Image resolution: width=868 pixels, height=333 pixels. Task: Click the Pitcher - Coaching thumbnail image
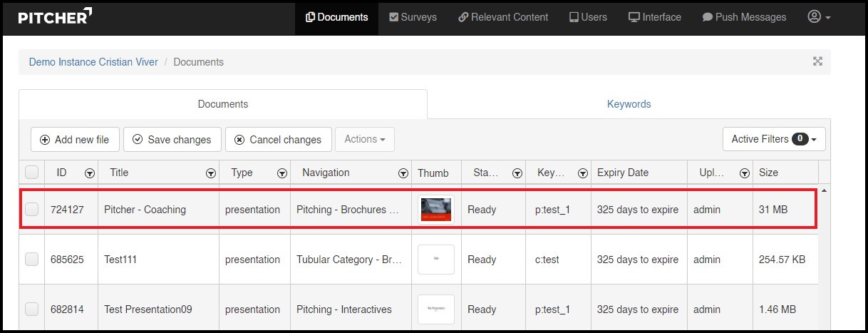coord(436,210)
